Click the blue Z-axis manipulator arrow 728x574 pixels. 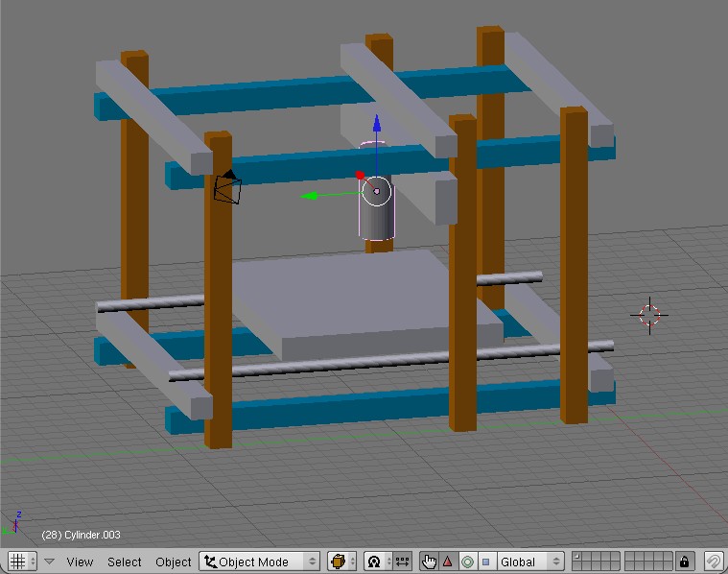(x=377, y=124)
